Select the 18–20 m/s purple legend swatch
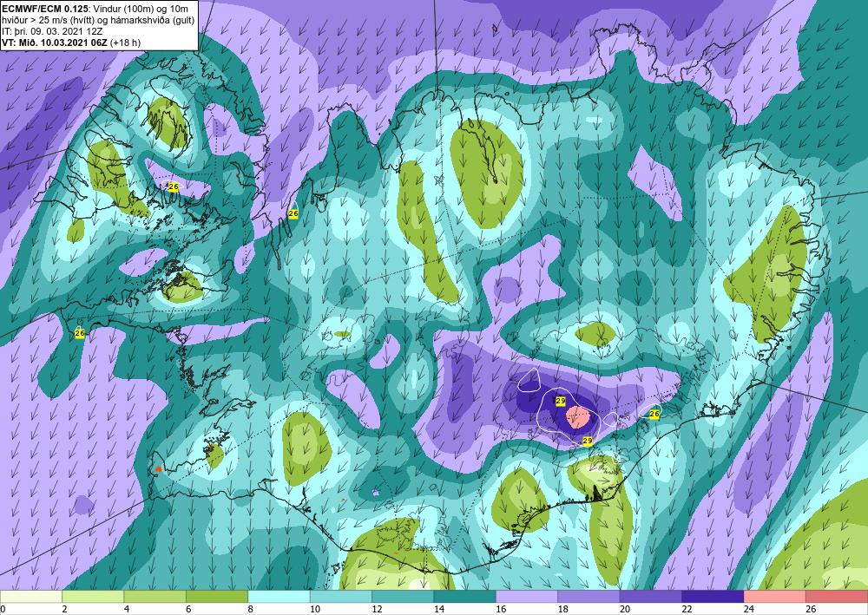 (x=589, y=597)
